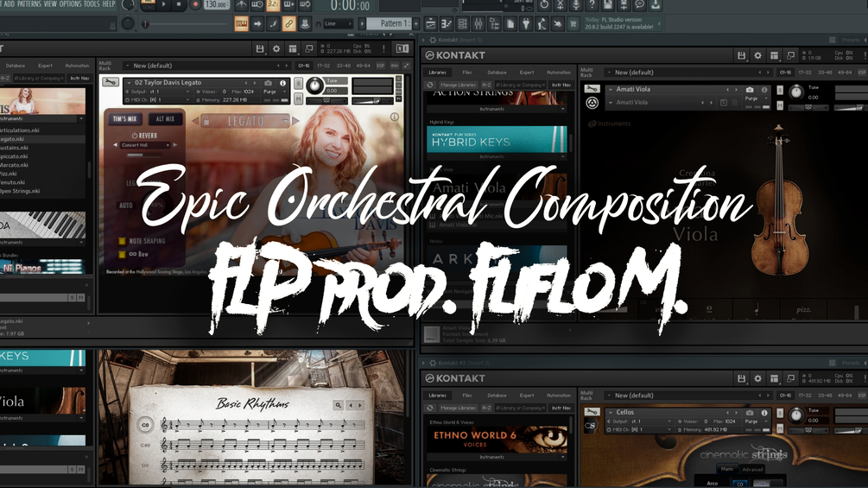Open the Concert Hall reverb dropdown

coord(144,145)
